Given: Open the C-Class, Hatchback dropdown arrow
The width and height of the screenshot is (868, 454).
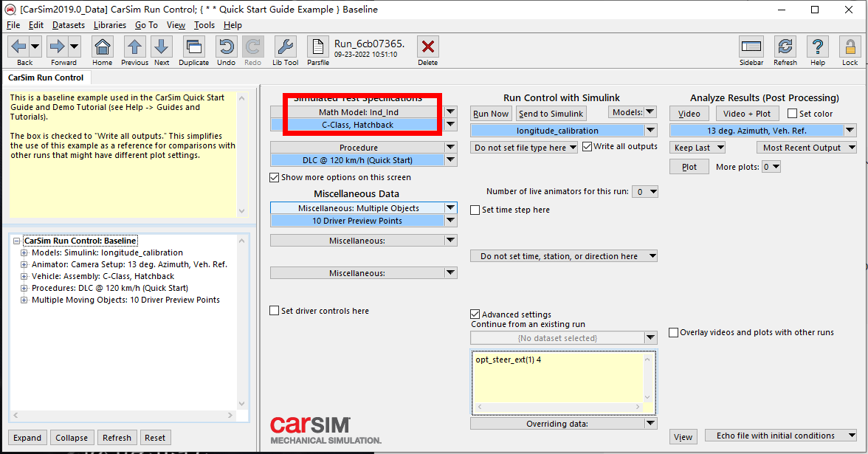Looking at the screenshot, I should coord(451,125).
